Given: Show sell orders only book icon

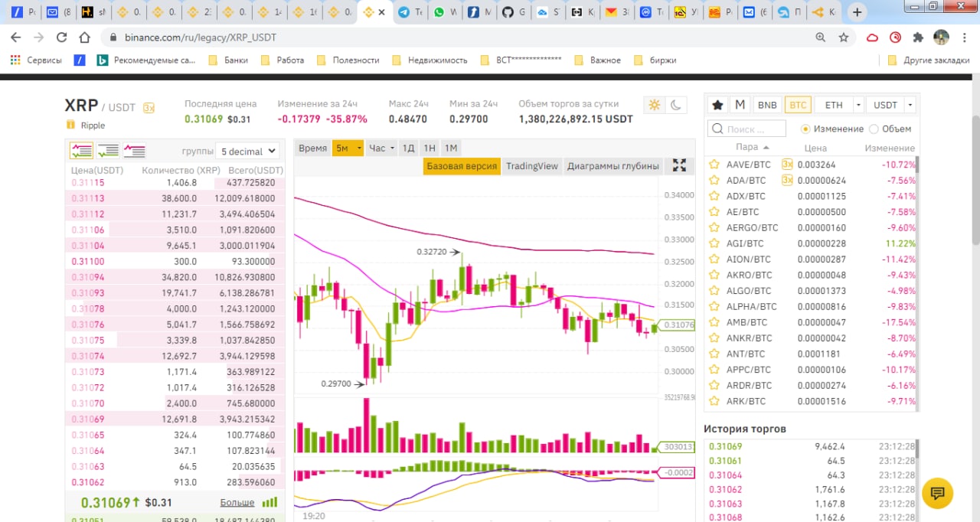Looking at the screenshot, I should pos(135,151).
